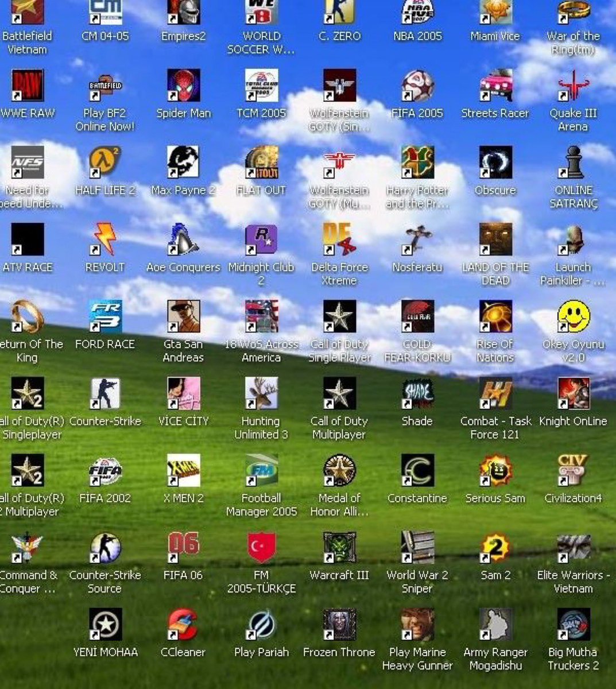Open FORD RACE shortcut icon

(105, 316)
